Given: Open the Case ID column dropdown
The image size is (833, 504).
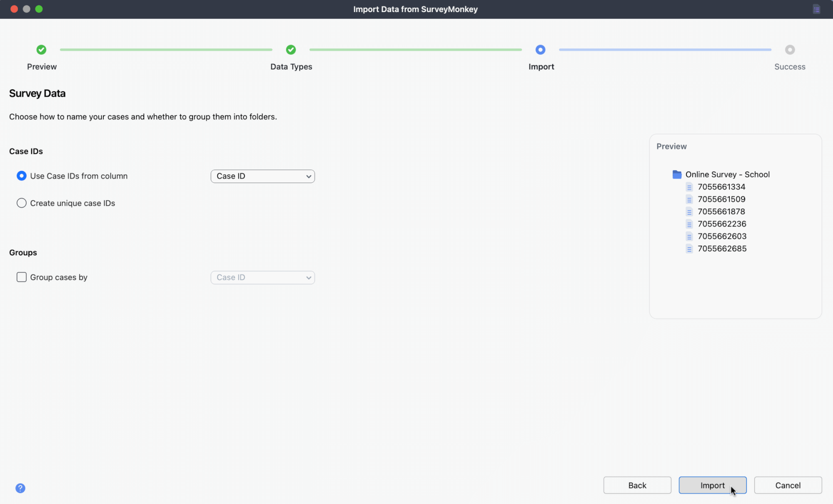Looking at the screenshot, I should tap(262, 176).
